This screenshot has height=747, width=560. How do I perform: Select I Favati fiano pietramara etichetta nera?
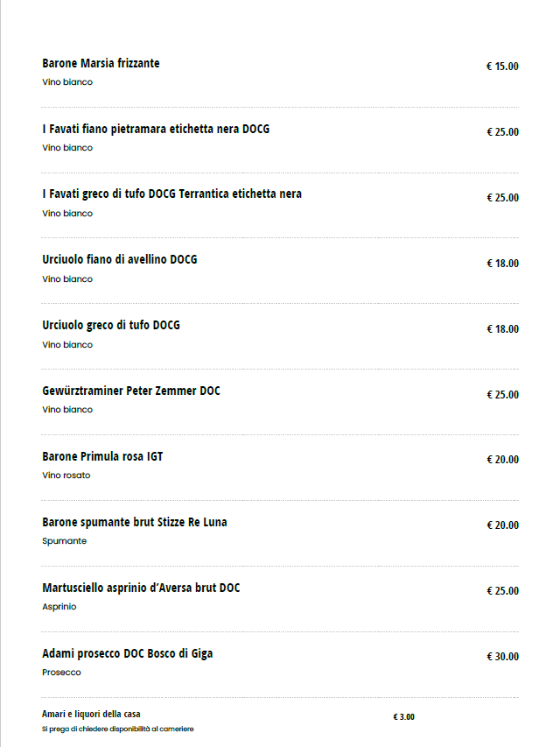(x=156, y=129)
